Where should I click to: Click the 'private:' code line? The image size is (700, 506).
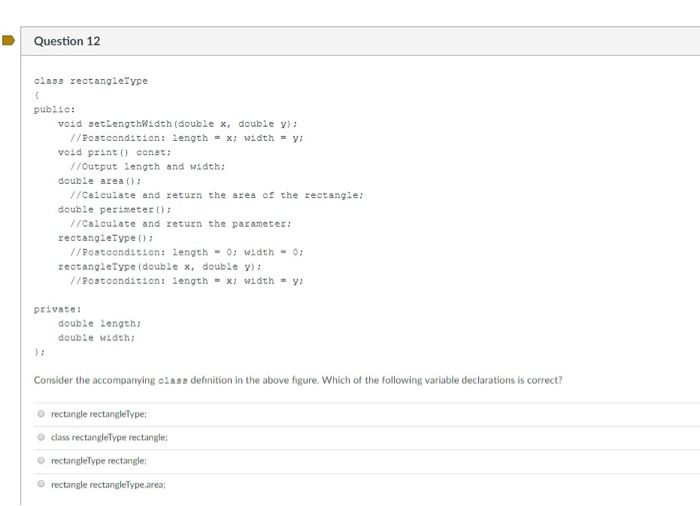(58, 309)
